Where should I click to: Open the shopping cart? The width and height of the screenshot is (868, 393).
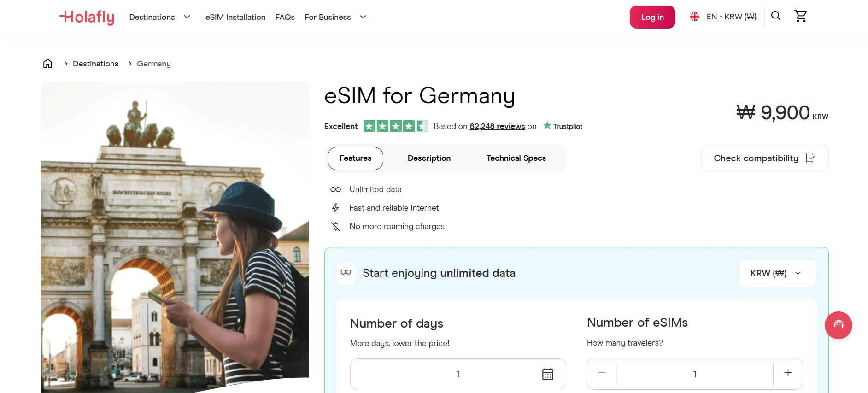[x=801, y=16]
